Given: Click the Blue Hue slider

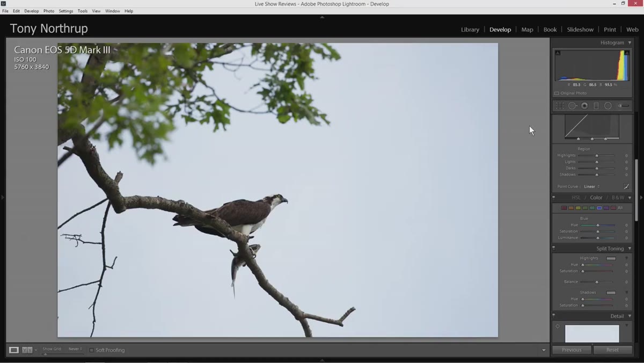Looking at the screenshot, I should [x=597, y=225].
